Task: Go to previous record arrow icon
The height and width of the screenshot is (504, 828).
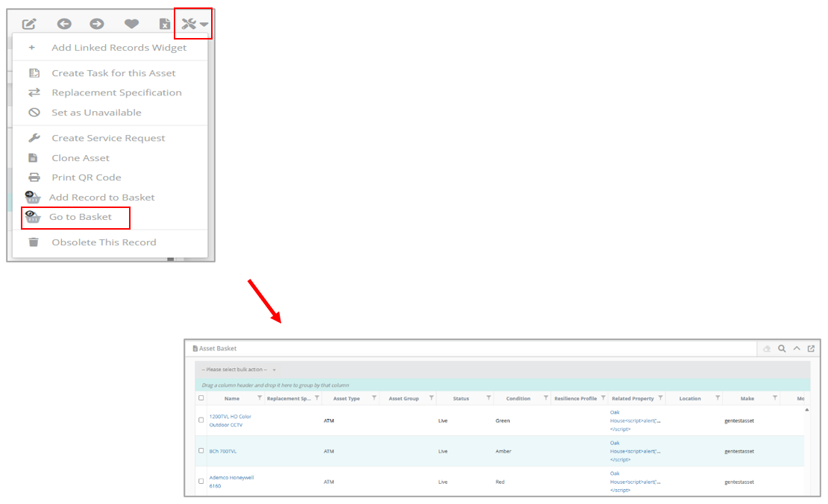Action: (64, 24)
